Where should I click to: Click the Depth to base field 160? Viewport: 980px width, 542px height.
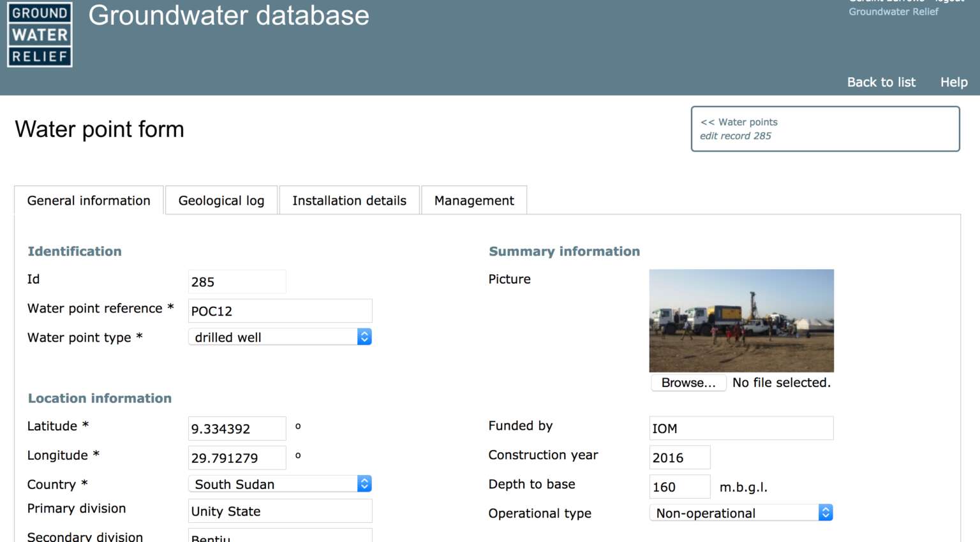click(x=679, y=487)
